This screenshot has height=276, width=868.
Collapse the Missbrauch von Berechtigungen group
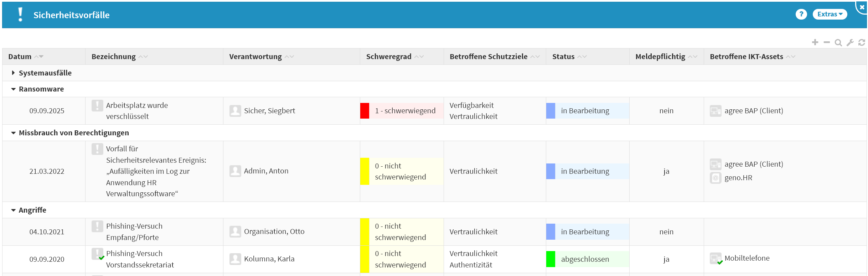pos(14,133)
